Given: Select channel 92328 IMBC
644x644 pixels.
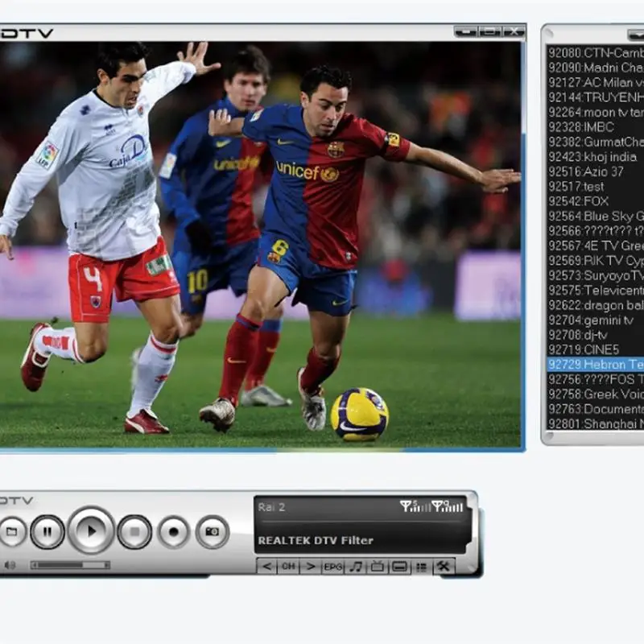Looking at the screenshot, I should (x=596, y=127).
